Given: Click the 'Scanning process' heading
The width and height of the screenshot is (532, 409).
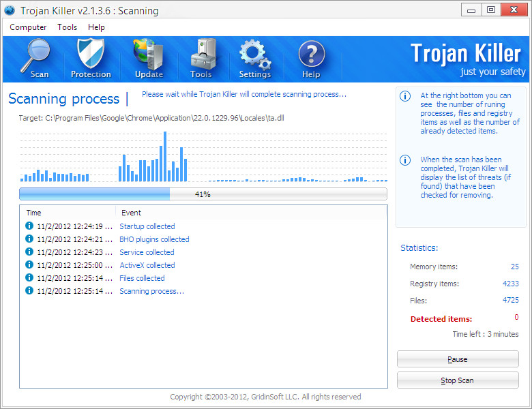Looking at the screenshot, I should (64, 99).
